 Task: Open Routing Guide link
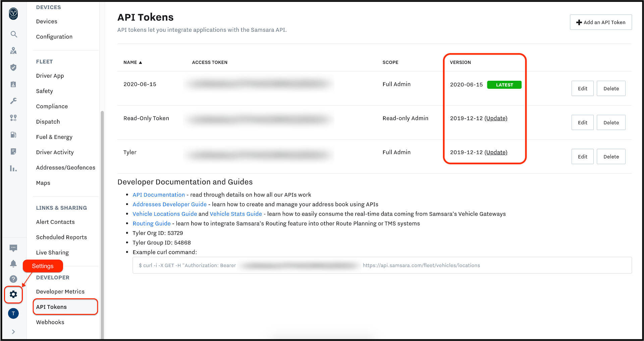(152, 223)
